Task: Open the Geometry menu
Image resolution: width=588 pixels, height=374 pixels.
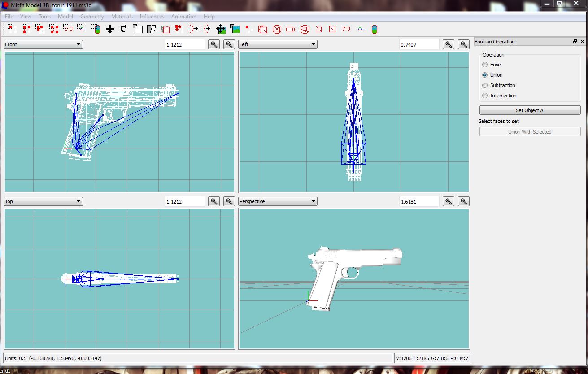Action: pos(92,17)
